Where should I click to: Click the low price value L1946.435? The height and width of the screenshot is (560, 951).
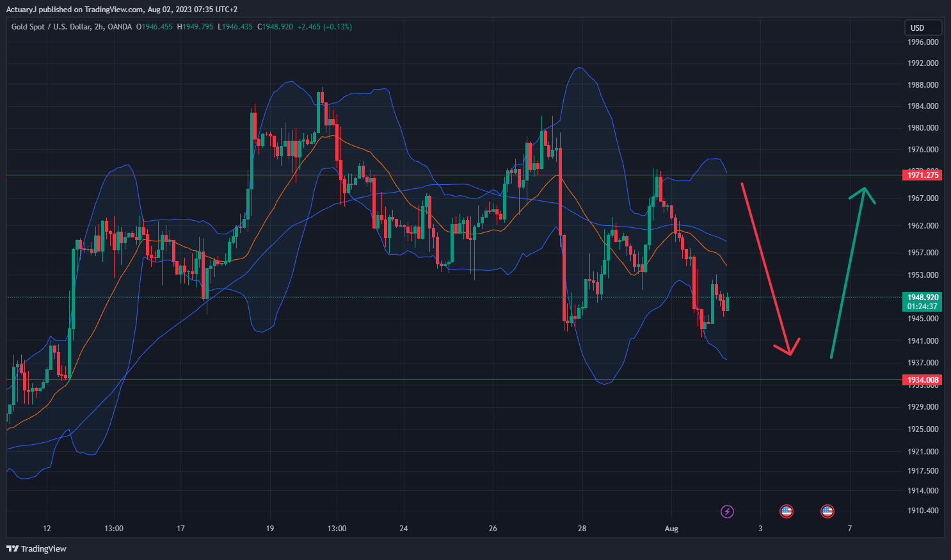[235, 27]
